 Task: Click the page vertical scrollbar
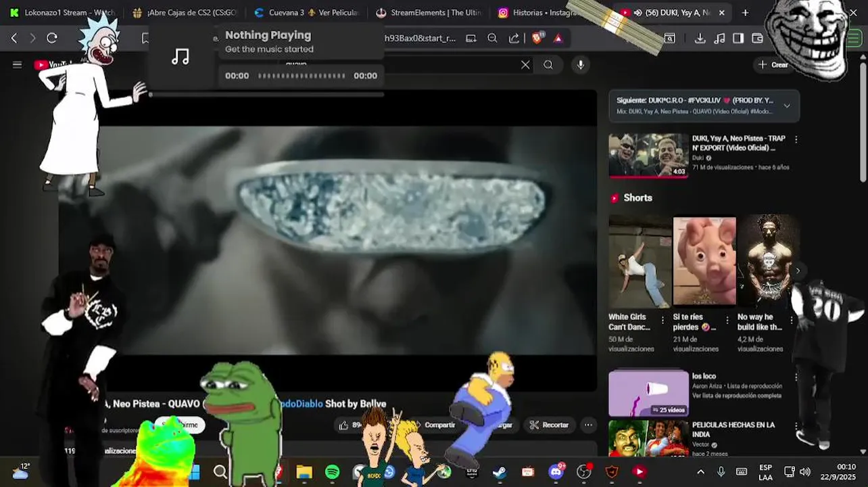pyautogui.click(x=863, y=122)
